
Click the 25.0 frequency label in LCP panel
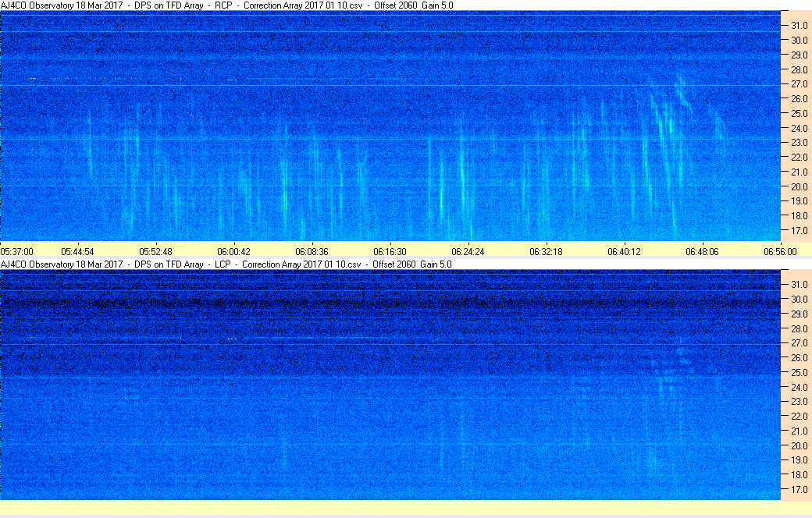click(x=799, y=373)
